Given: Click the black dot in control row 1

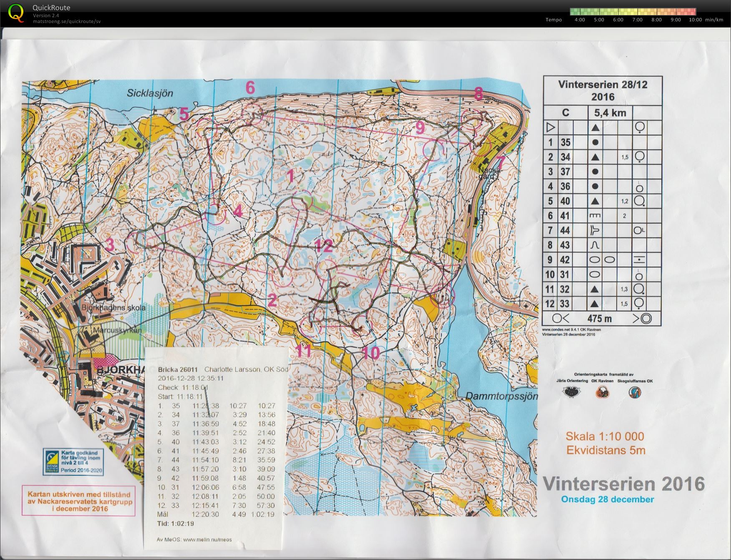Looking at the screenshot, I should (x=595, y=142).
